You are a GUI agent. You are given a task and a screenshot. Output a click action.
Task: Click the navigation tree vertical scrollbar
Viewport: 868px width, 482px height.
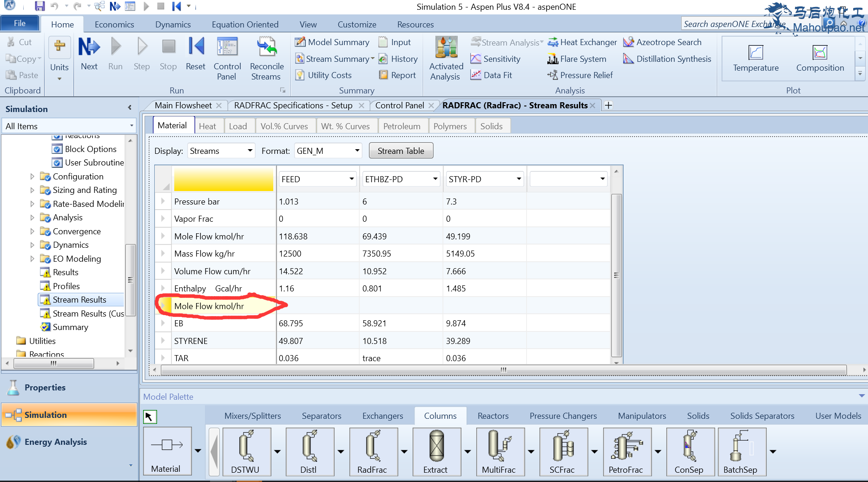(x=131, y=279)
